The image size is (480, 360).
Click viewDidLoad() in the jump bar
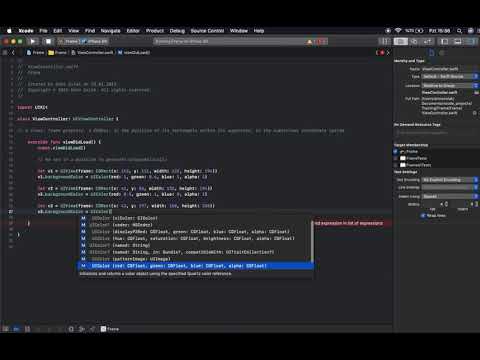point(134,52)
